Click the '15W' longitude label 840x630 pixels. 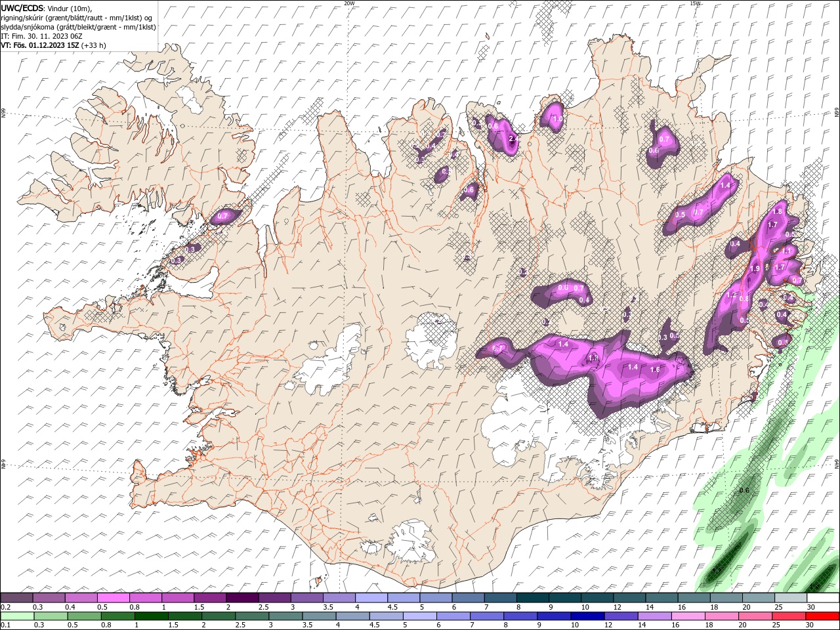(x=695, y=3)
